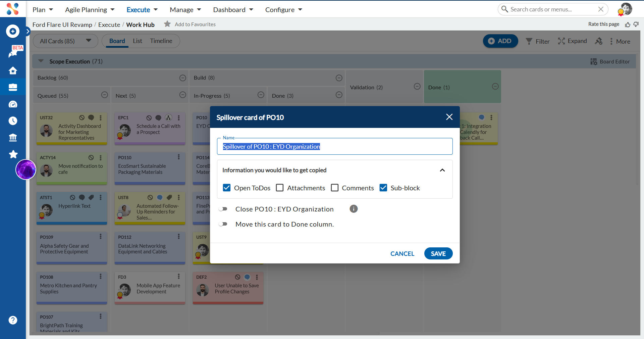The image size is (644, 339).
Task: Open the dashboard gauge sidebar icon
Action: click(13, 104)
